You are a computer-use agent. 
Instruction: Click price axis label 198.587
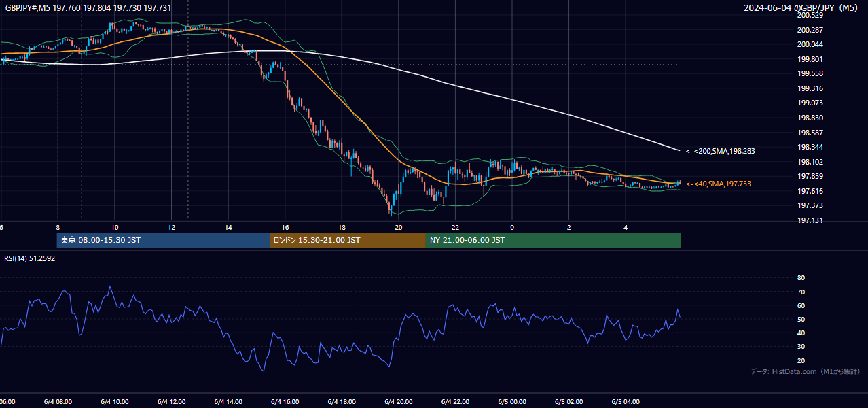(810, 133)
